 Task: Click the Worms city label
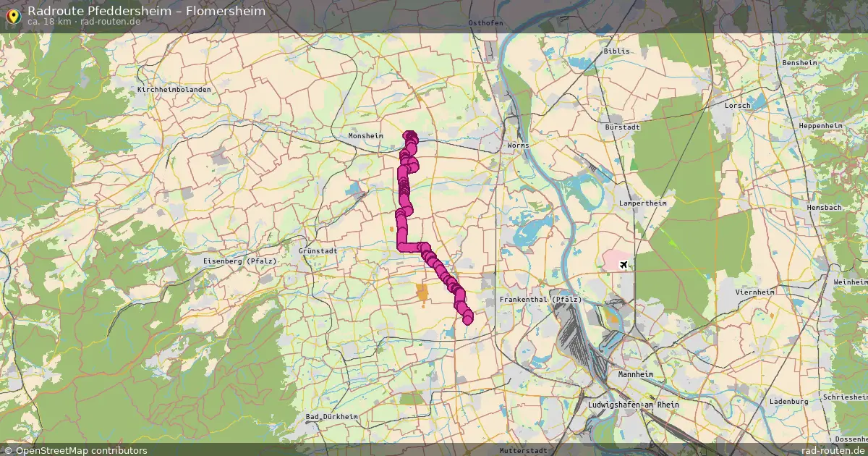coord(518,145)
